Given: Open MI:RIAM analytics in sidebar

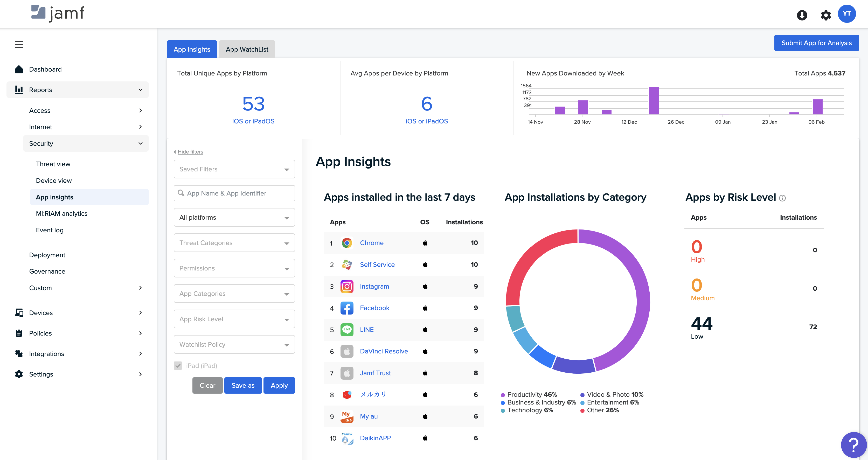Looking at the screenshot, I should click(x=62, y=214).
